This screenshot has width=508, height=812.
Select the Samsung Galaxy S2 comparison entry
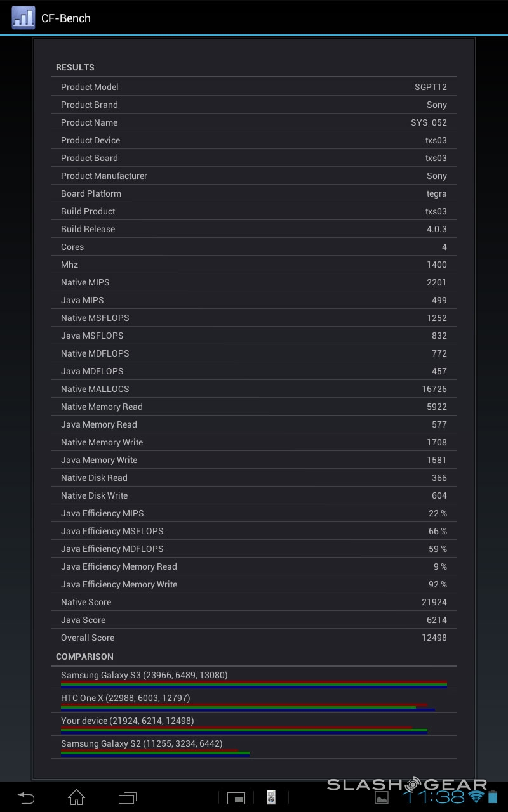254,747
